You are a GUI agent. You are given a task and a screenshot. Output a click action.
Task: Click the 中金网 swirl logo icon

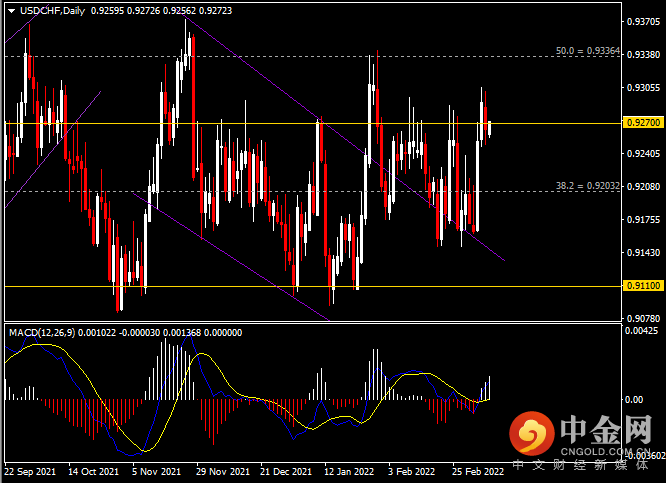tap(530, 436)
